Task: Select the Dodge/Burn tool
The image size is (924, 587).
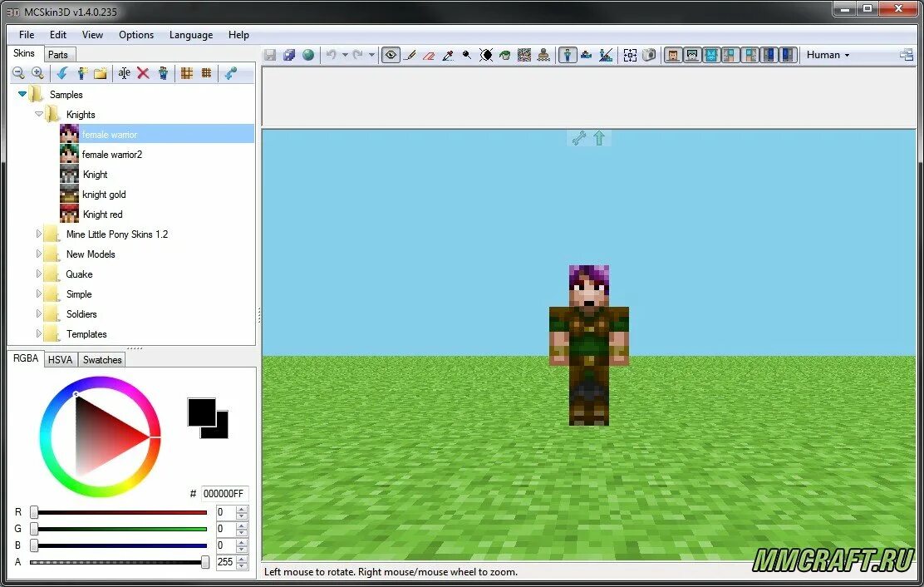Action: (467, 55)
